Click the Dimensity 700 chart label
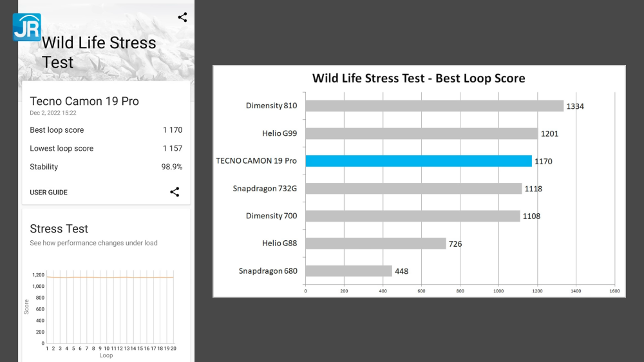644x362 pixels. tap(271, 216)
